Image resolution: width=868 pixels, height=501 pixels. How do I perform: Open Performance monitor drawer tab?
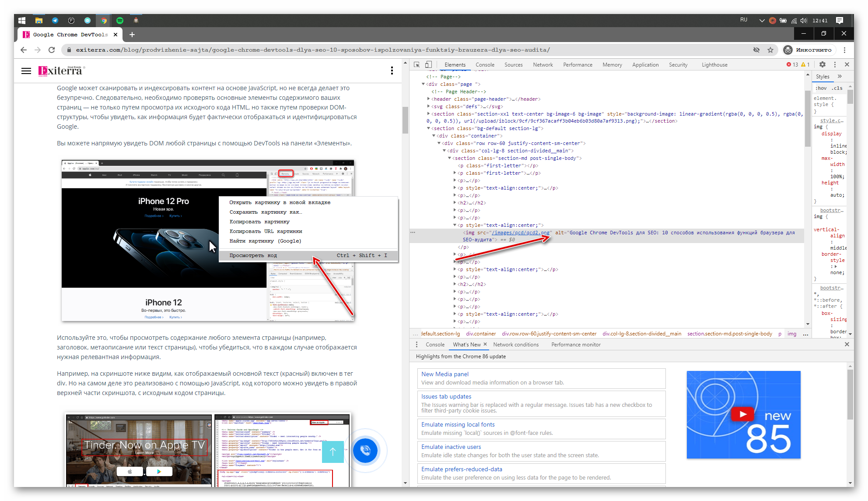pyautogui.click(x=576, y=345)
